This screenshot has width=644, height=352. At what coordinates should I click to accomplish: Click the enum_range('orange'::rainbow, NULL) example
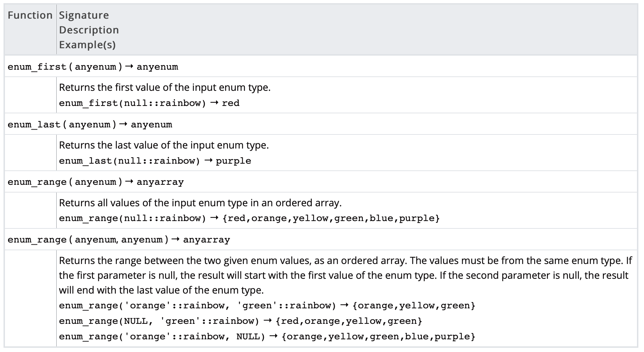click(x=162, y=337)
